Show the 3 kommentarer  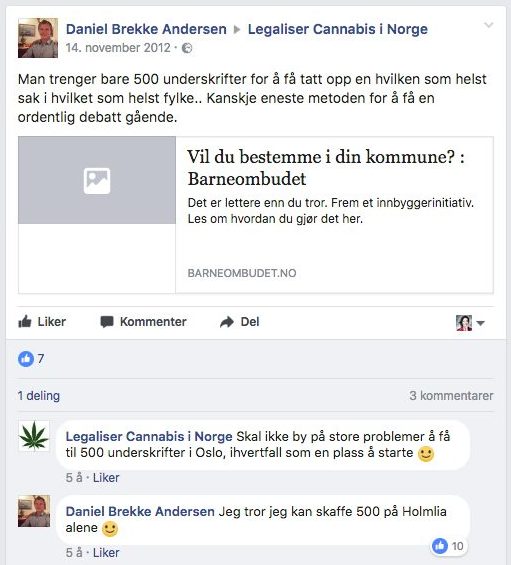click(x=451, y=396)
